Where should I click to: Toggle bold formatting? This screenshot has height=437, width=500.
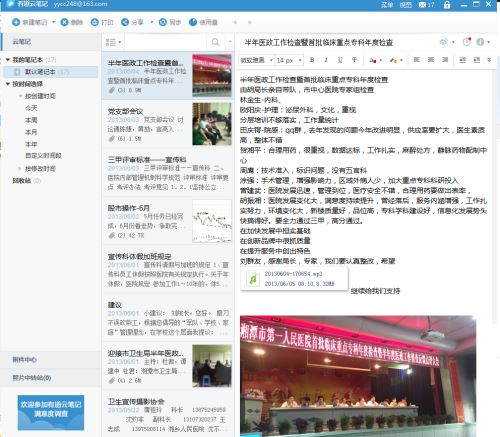312,60
